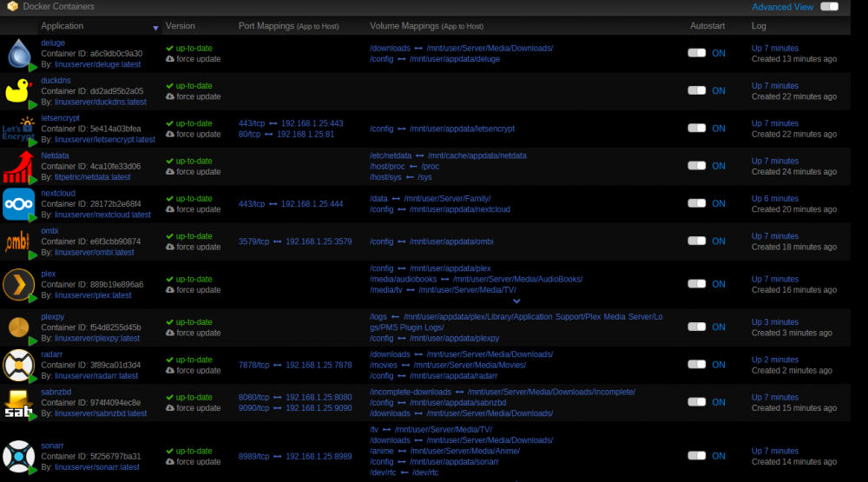Toggle autostart for sabnzbd
This screenshot has height=482, width=868.
(696, 403)
